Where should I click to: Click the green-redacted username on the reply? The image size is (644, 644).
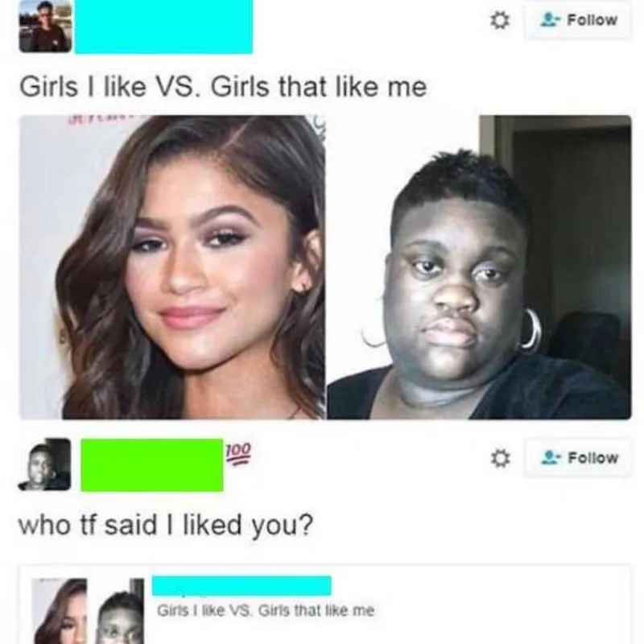pos(152,465)
